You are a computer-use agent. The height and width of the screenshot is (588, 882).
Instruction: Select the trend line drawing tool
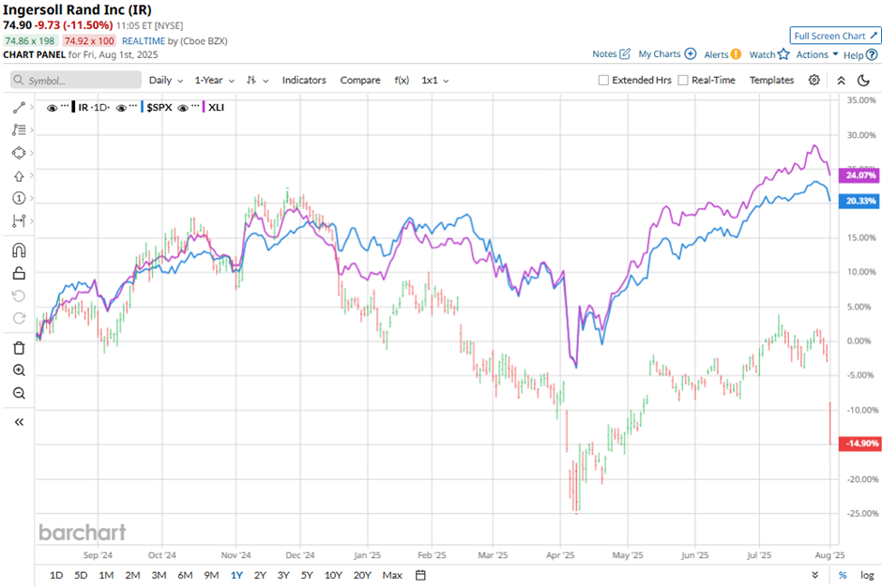point(19,107)
